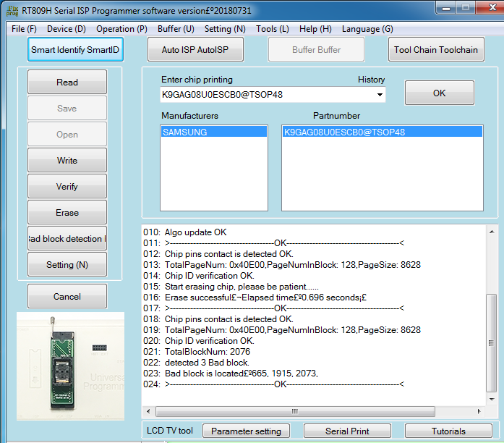The image size is (504, 443).
Task: Click the Save button
Action: 67,108
